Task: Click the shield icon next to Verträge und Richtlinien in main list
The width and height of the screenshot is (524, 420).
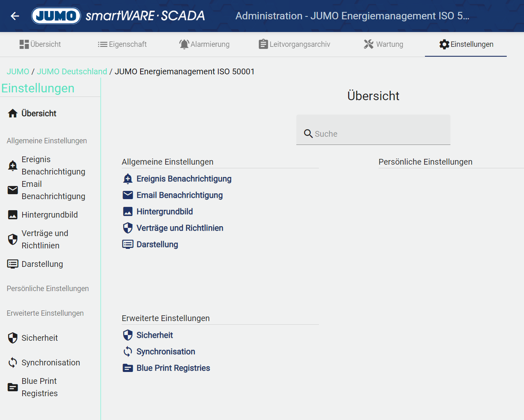Action: coord(128,228)
